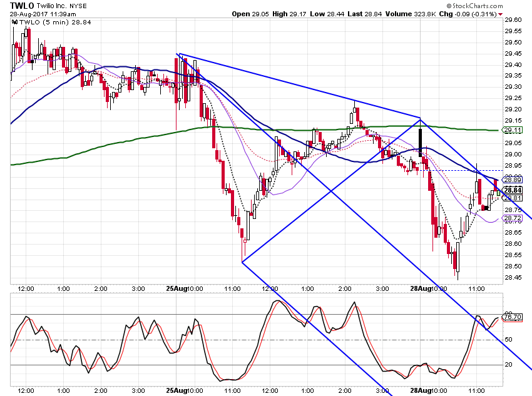The width and height of the screenshot is (532, 396).
Task: Click the Volume 323.8K header value
Action: 410,14
